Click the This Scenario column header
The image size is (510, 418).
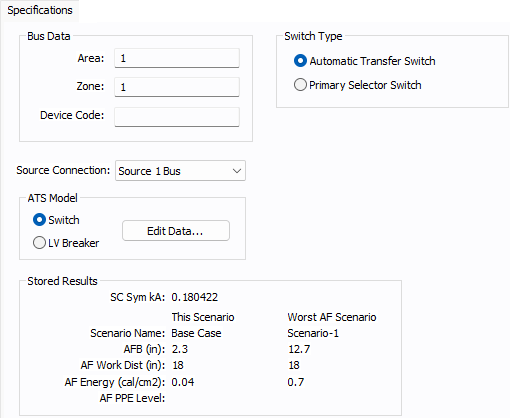tap(203, 317)
